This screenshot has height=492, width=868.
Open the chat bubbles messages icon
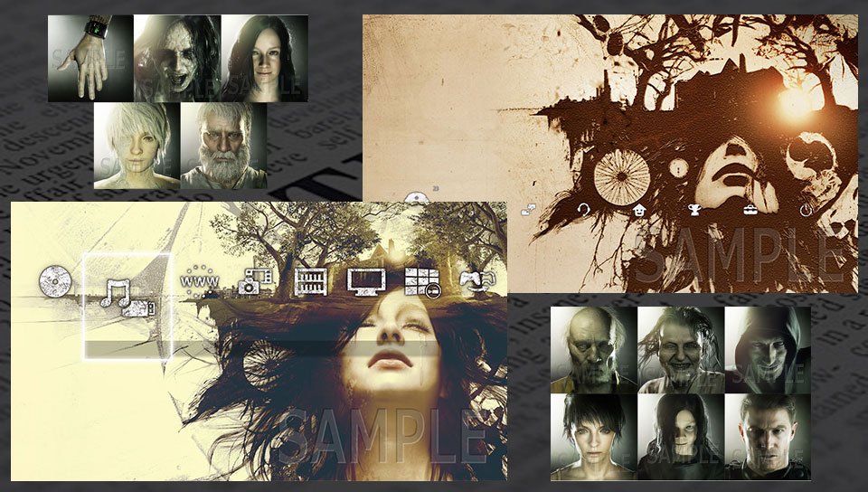(x=530, y=210)
